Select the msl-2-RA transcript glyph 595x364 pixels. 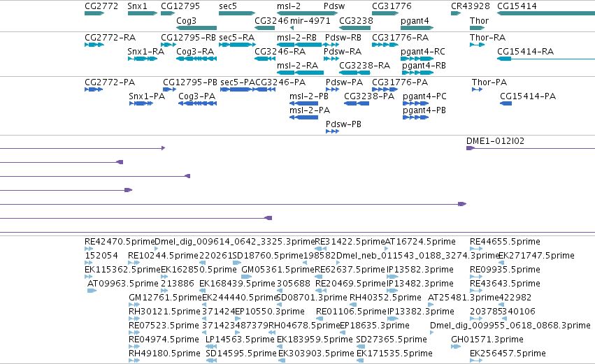tap(300, 73)
